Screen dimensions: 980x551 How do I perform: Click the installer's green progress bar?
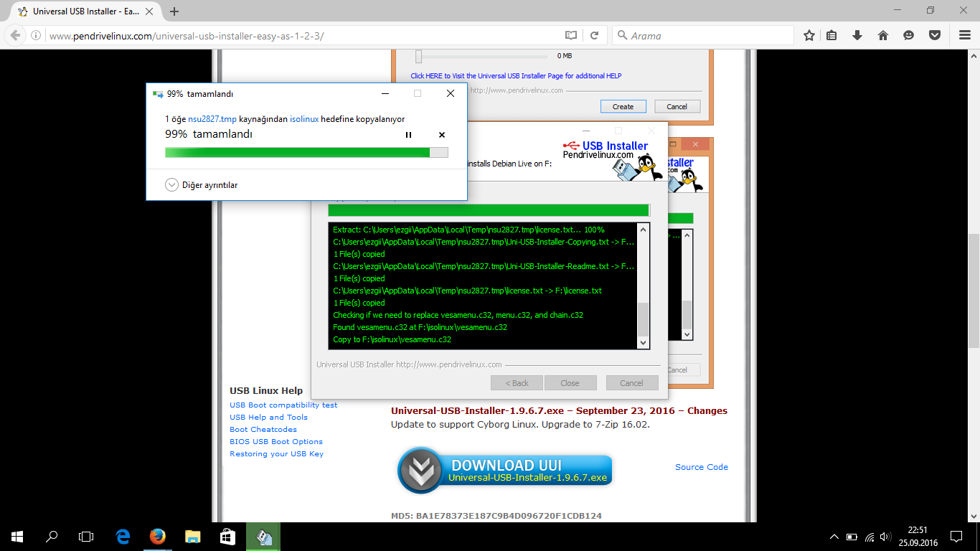pyautogui.click(x=489, y=210)
